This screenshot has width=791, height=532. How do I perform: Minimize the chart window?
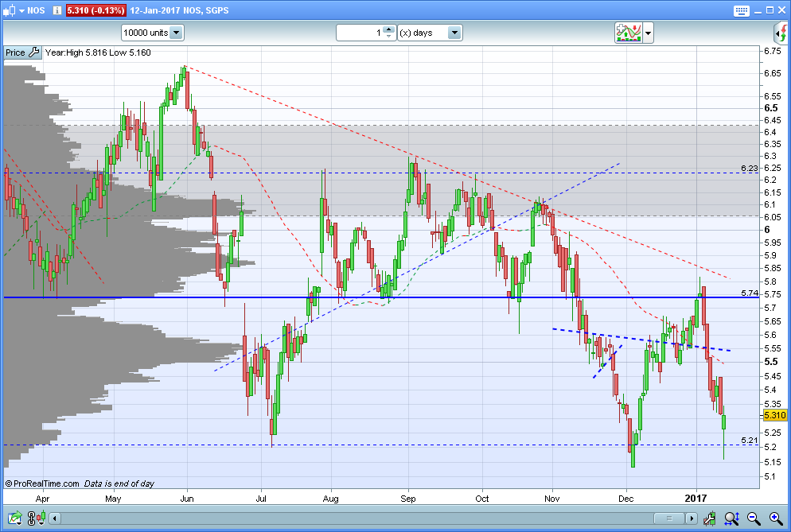click(x=758, y=11)
